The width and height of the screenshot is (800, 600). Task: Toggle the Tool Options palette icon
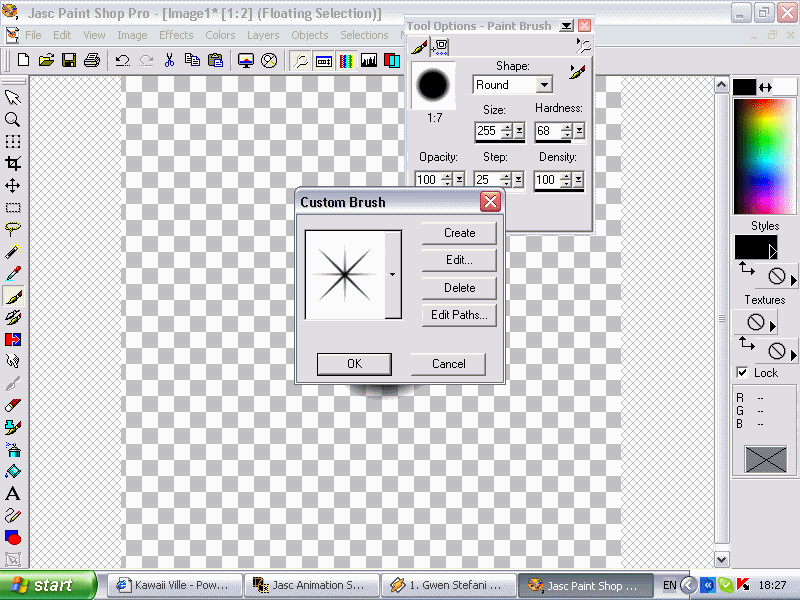click(301, 61)
